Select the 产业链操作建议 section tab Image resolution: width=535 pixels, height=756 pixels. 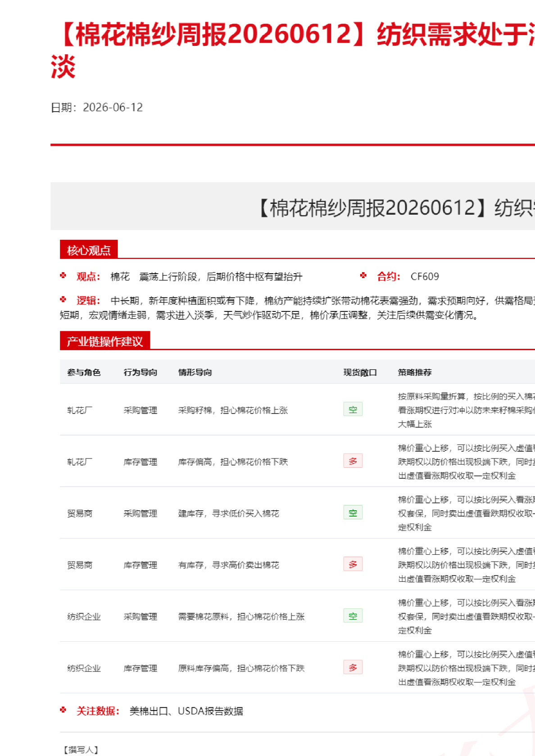(x=105, y=341)
